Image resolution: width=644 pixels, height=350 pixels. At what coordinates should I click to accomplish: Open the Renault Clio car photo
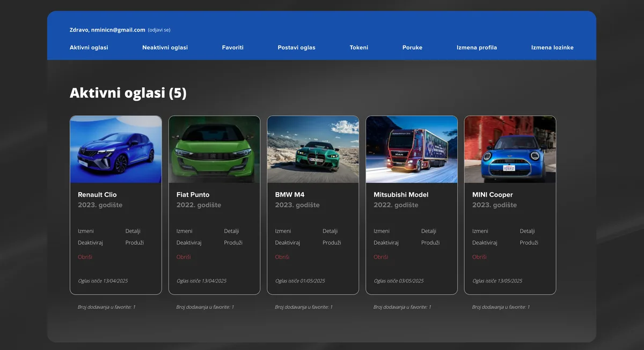[116, 150]
